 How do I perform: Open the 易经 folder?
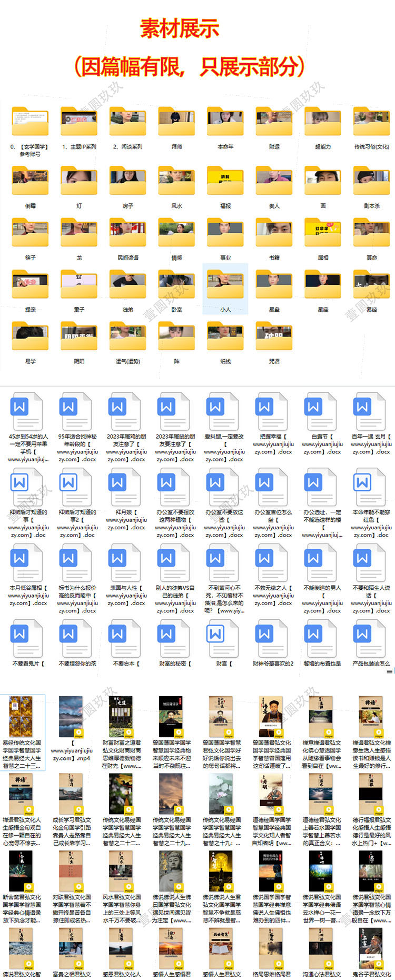[371, 286]
